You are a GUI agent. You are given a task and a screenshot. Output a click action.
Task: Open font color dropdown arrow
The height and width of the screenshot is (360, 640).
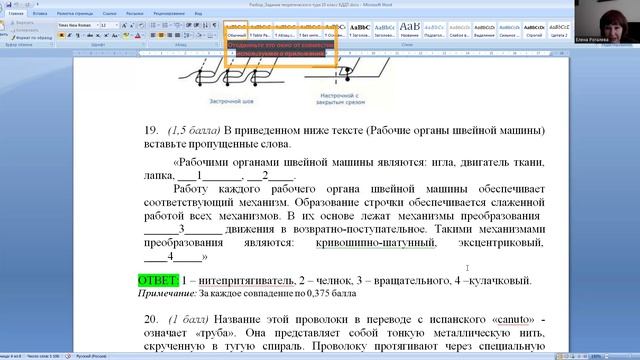143,36
